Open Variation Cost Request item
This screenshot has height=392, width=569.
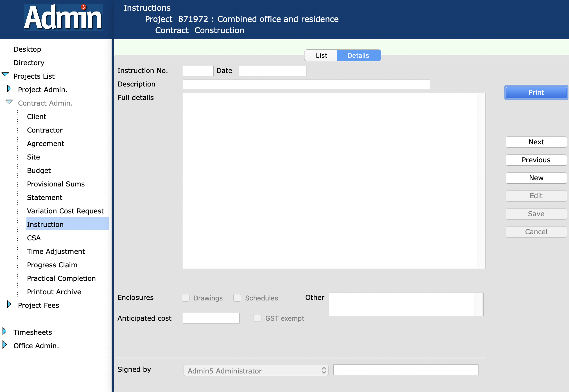point(65,211)
